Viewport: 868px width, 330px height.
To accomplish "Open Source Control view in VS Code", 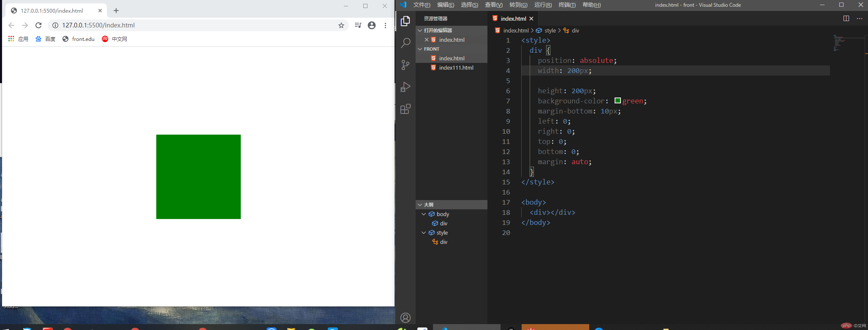I will pyautogui.click(x=405, y=65).
